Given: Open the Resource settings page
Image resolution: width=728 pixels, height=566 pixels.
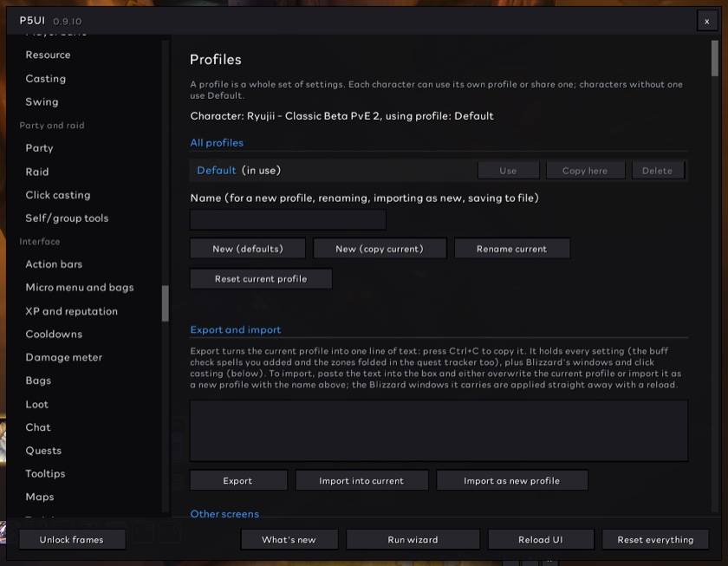Looking at the screenshot, I should point(48,55).
